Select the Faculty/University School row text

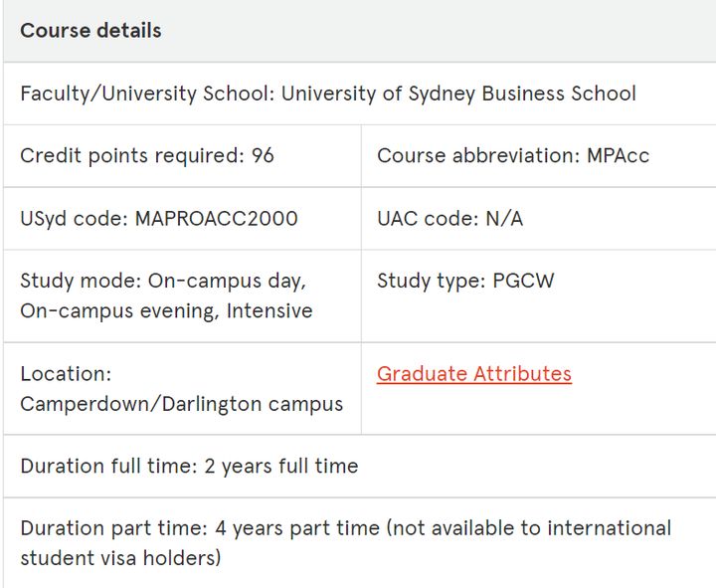point(328,94)
